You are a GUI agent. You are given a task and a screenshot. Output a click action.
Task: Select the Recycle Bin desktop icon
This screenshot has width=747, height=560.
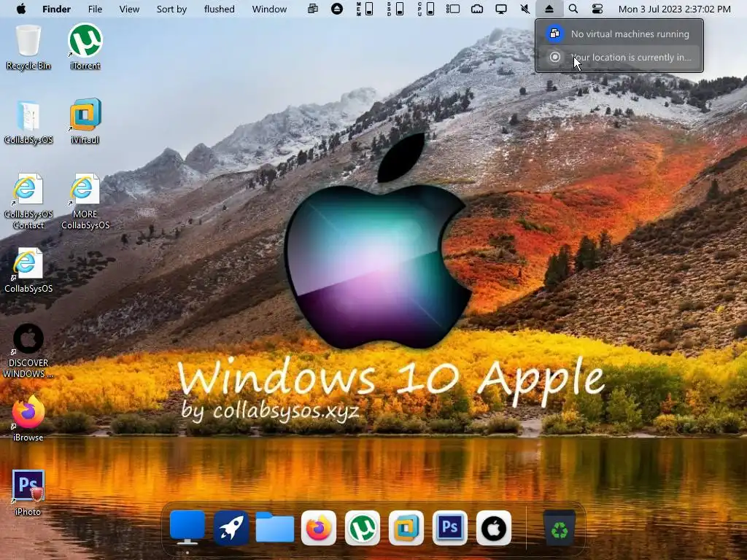coord(28,47)
